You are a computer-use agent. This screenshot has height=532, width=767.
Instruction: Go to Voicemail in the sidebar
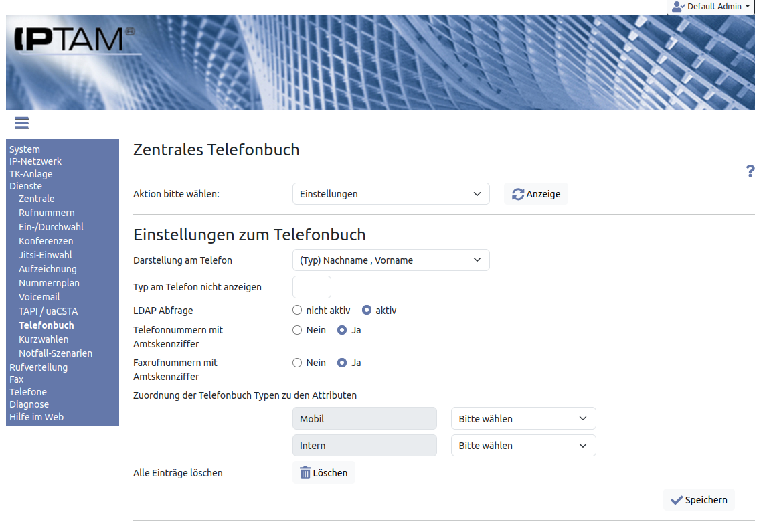pyautogui.click(x=39, y=297)
